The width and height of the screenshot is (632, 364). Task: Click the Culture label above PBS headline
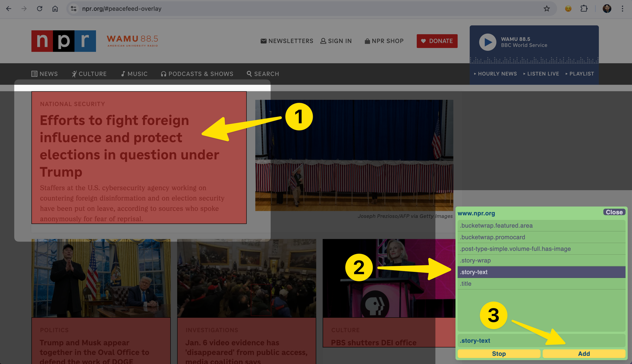tap(345, 330)
